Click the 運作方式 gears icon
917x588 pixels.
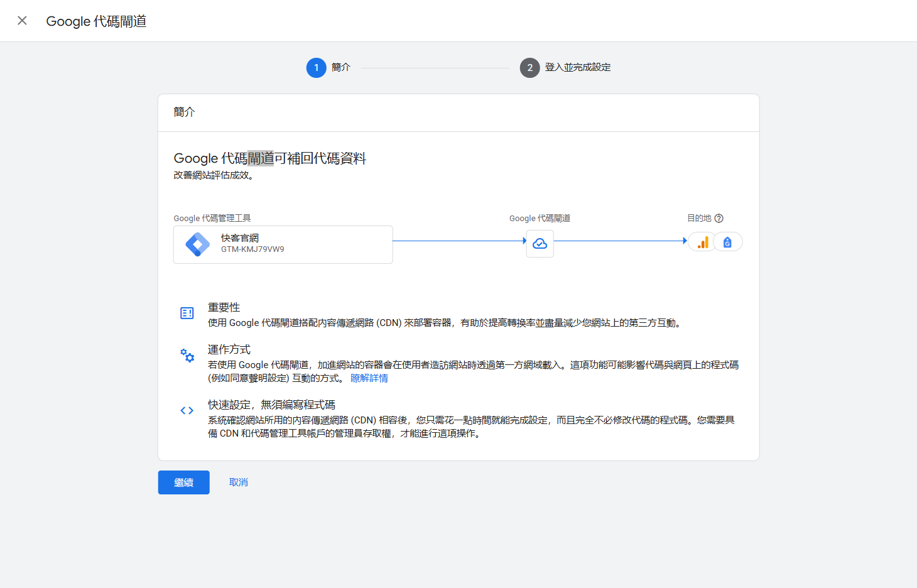187,356
